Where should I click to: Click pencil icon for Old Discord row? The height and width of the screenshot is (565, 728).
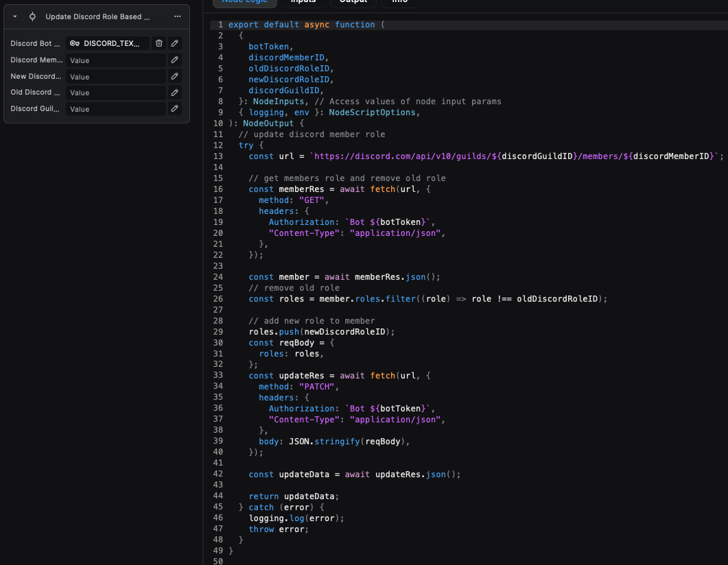(175, 93)
